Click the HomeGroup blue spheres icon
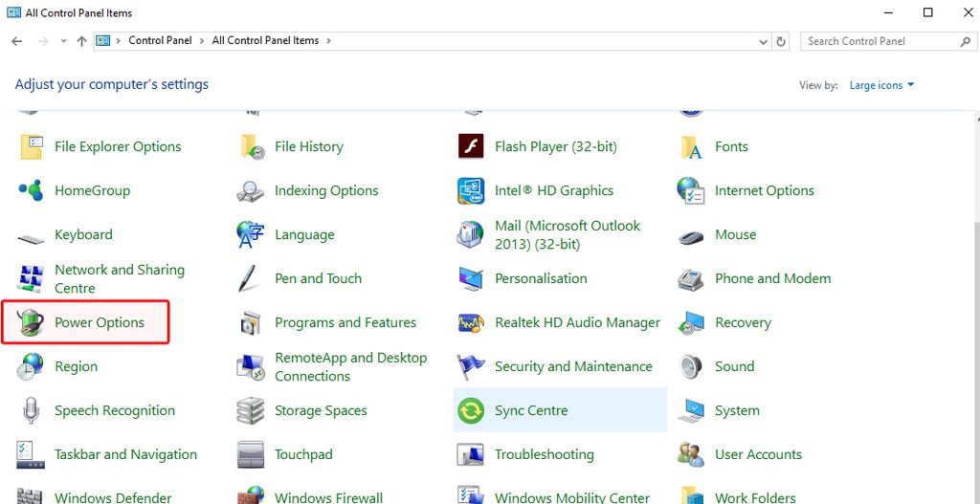The width and height of the screenshot is (980, 504). [x=31, y=190]
